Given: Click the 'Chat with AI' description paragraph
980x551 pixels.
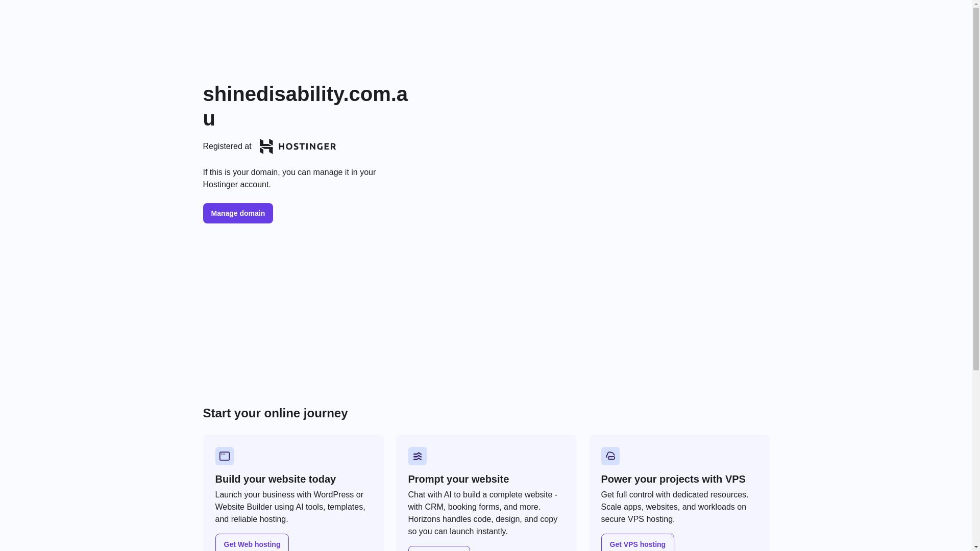Looking at the screenshot, I should coord(483,513).
